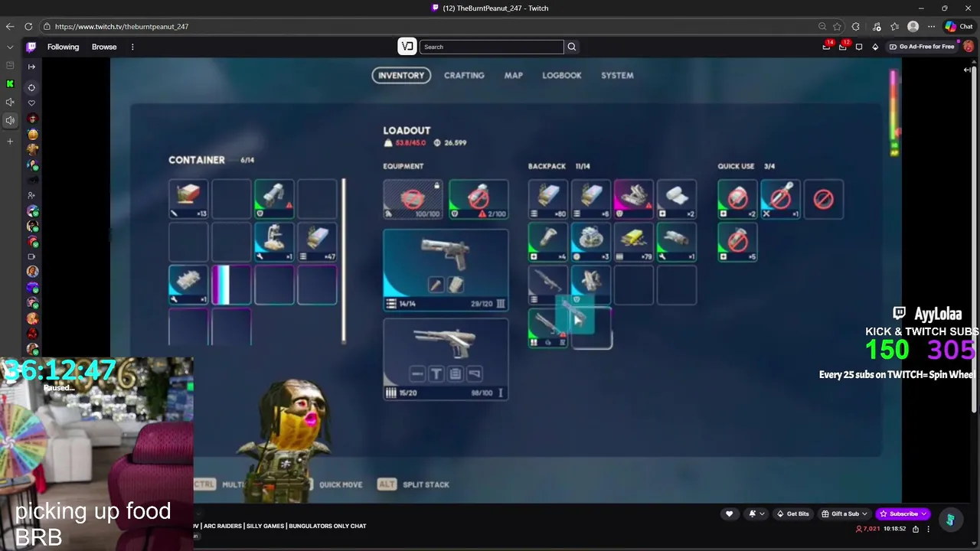Open browser profile avatar icon

(x=913, y=26)
